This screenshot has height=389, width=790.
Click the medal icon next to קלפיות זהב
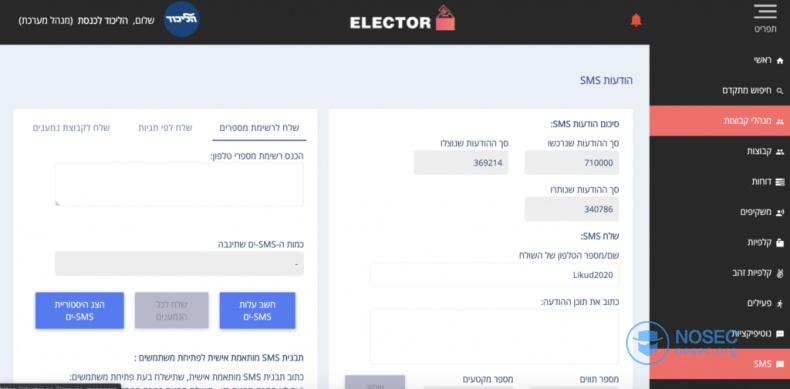coord(780,273)
